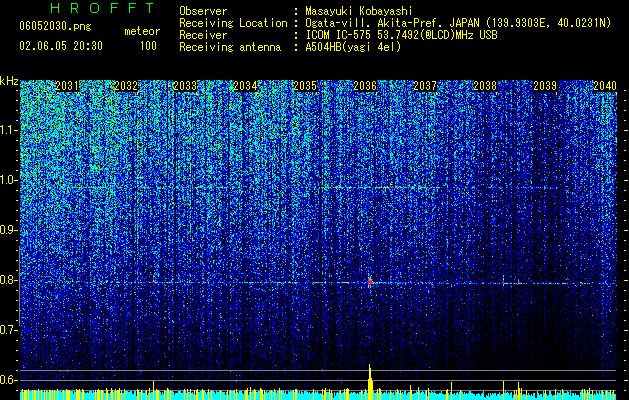The image size is (629, 400).
Task: Click the antenna value A504HB(yagi 4el)
Action: pos(353,47)
